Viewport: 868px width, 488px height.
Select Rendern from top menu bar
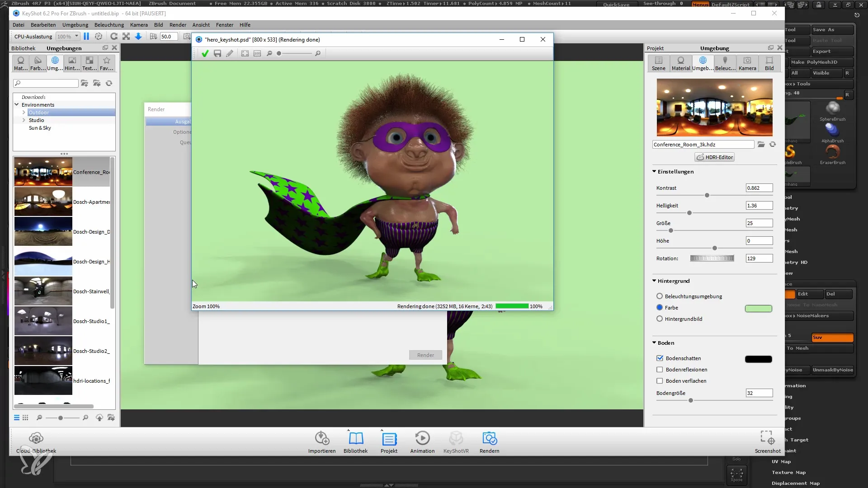(x=178, y=24)
